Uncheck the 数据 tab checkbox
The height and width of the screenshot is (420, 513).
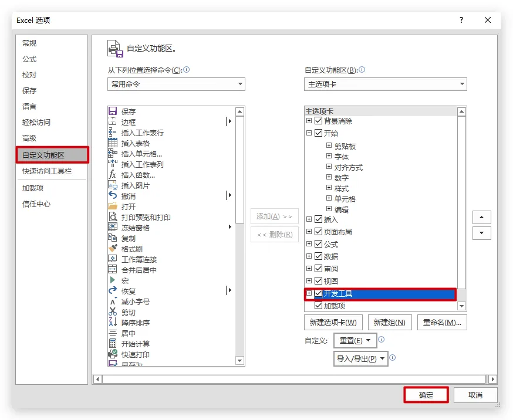click(318, 256)
